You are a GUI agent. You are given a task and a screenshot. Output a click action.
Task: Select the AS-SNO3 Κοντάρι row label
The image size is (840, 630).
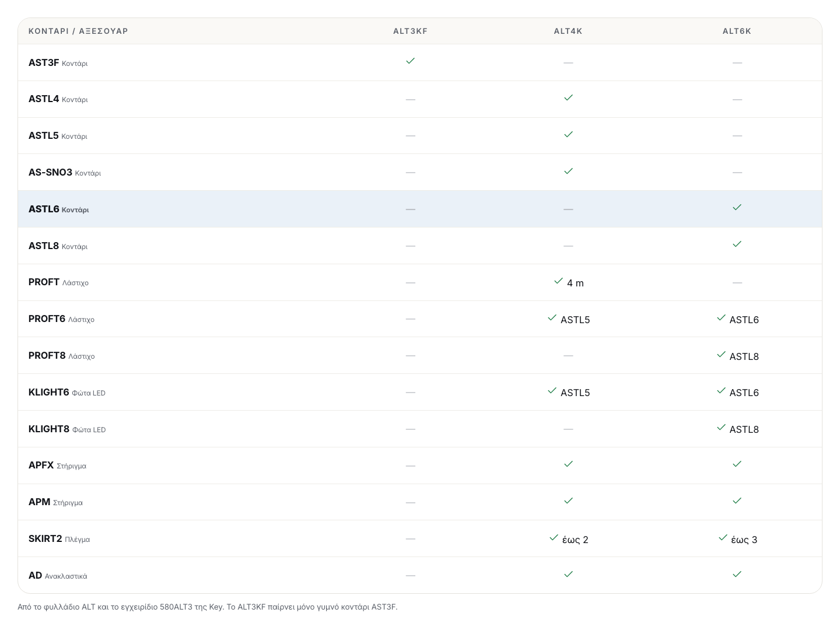[64, 172]
